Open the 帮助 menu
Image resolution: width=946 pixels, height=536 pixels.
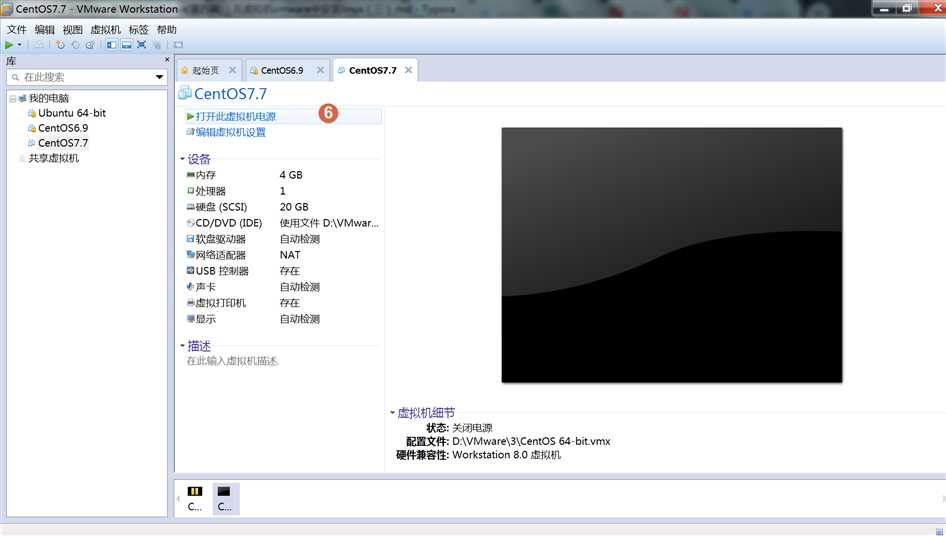coord(167,30)
